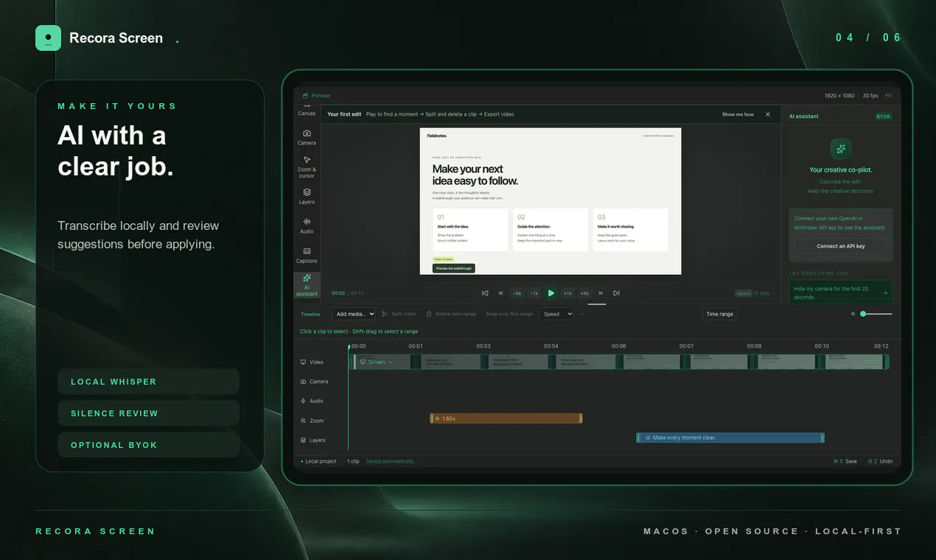
Task: Select the AI assistant sidebar tab
Action: pos(307,285)
